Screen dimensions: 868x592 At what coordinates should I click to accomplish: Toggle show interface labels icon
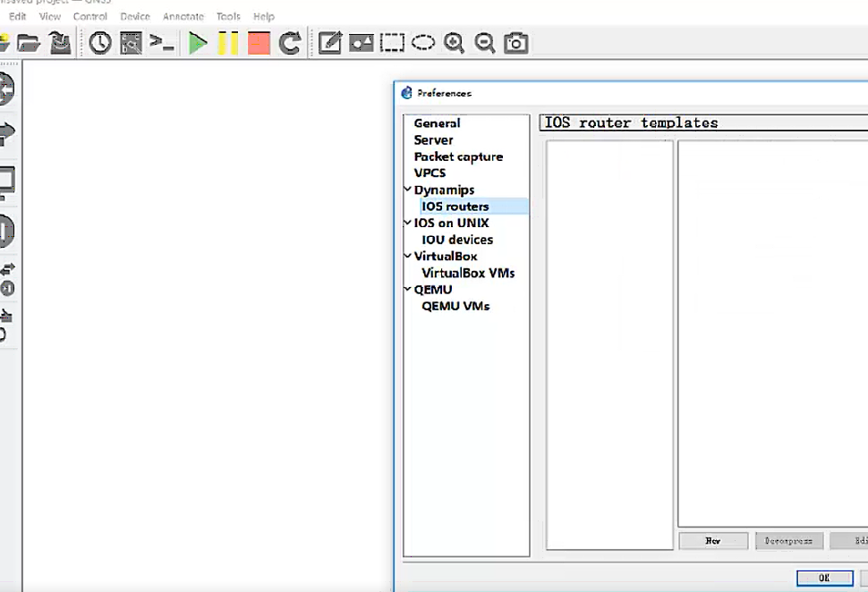(x=131, y=43)
